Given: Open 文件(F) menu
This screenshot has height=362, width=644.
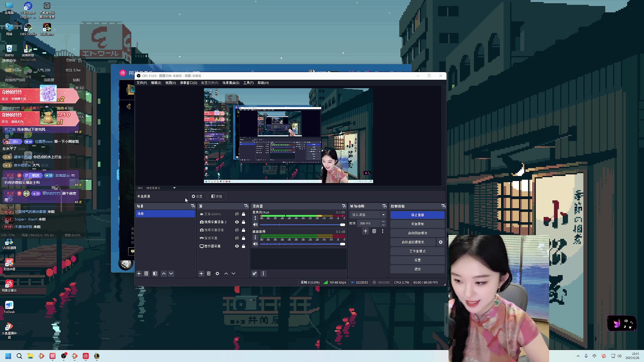Looking at the screenshot, I should tap(142, 83).
